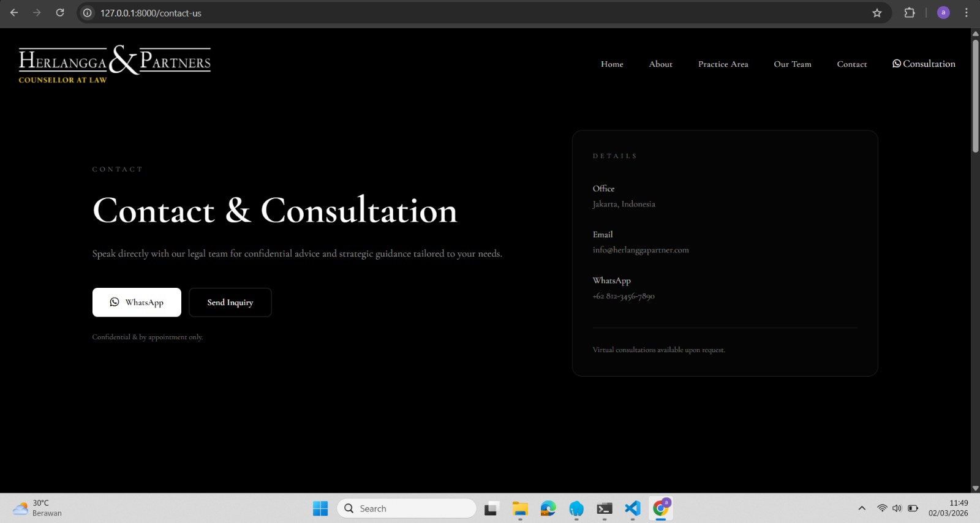Open the terminal app on the taskbar
The width and height of the screenshot is (980, 523).
605,508
